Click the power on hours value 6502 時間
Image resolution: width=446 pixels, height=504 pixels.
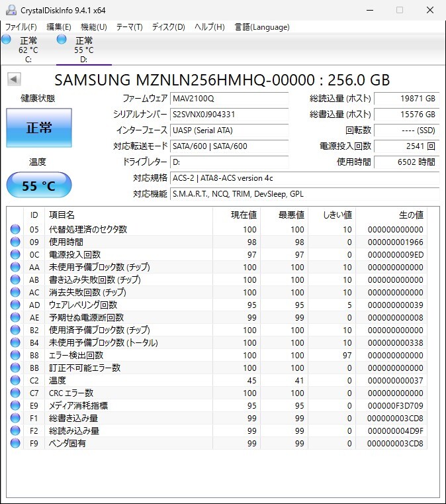tap(406, 162)
